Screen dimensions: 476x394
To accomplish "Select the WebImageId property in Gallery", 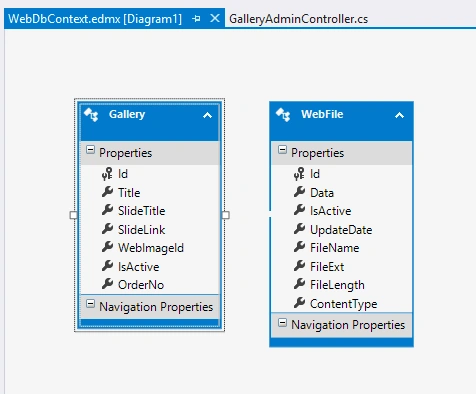I will [x=151, y=248].
